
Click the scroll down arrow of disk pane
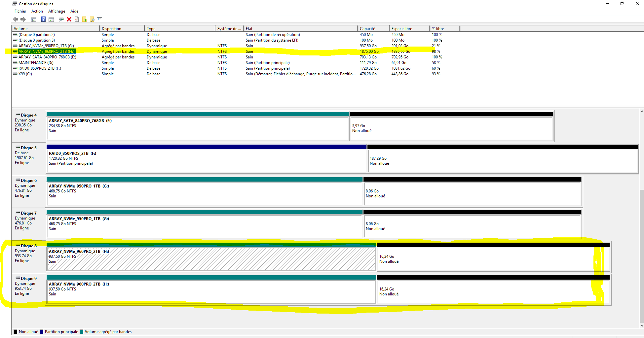pos(642,325)
